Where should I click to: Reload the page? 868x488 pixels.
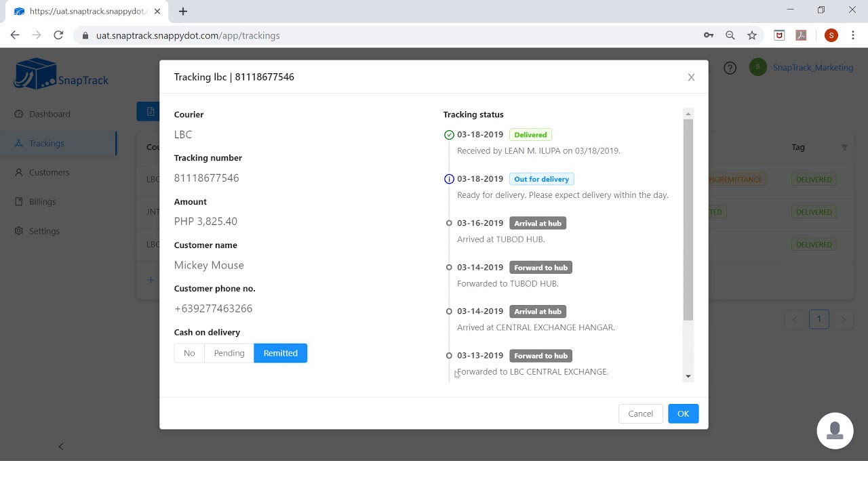coord(58,35)
